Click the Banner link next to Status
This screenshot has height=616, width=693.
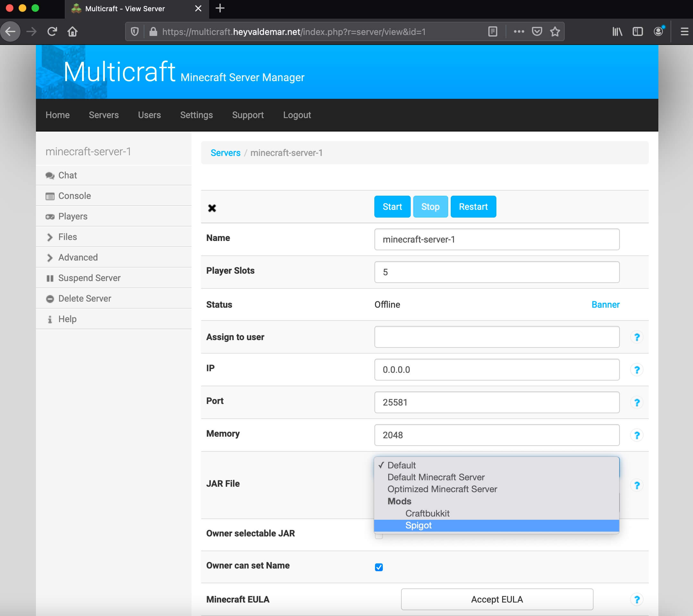coord(605,304)
